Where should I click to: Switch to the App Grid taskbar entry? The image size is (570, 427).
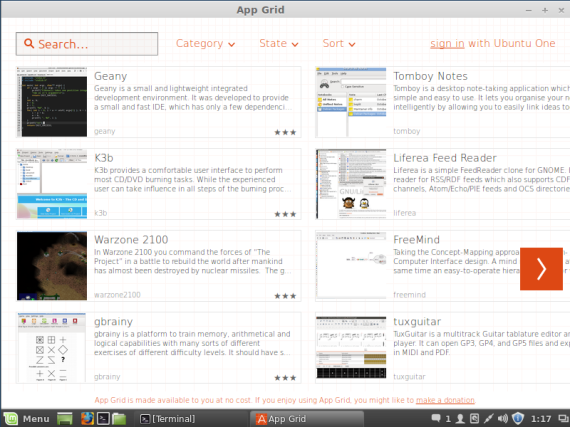point(306,419)
